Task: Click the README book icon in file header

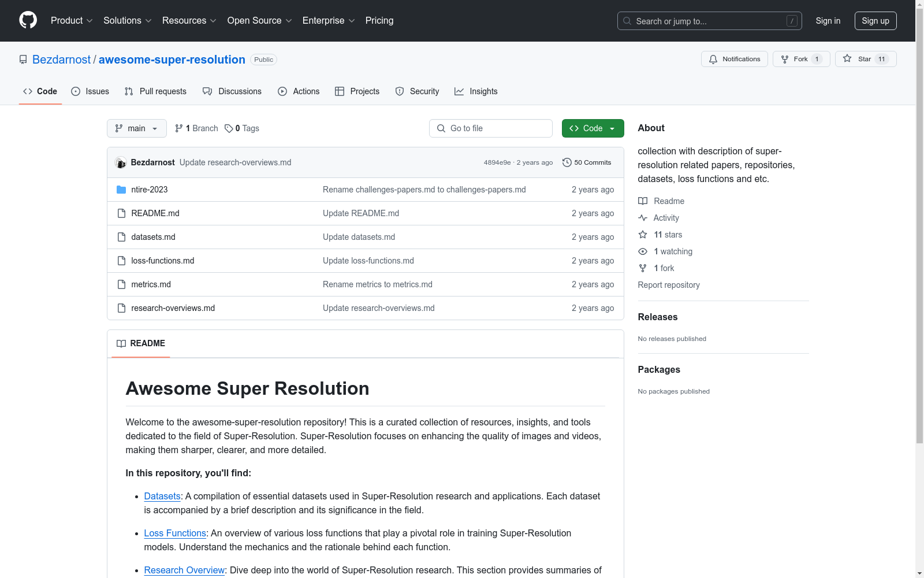Action: pyautogui.click(x=121, y=343)
